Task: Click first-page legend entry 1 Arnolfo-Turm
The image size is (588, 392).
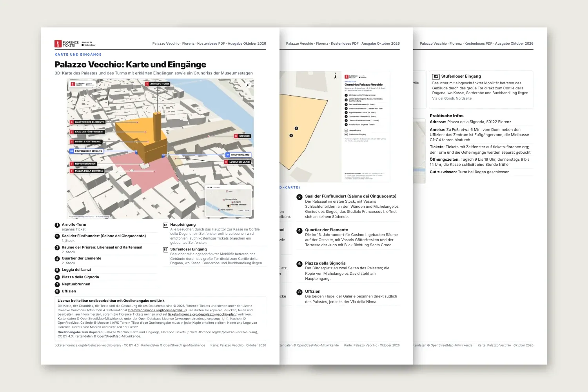Action: pyautogui.click(x=106, y=227)
